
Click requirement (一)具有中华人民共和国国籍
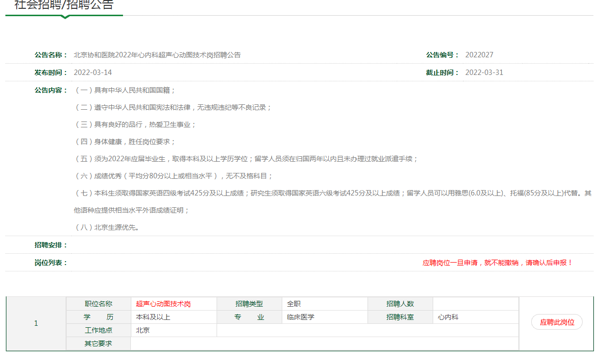coord(124,90)
